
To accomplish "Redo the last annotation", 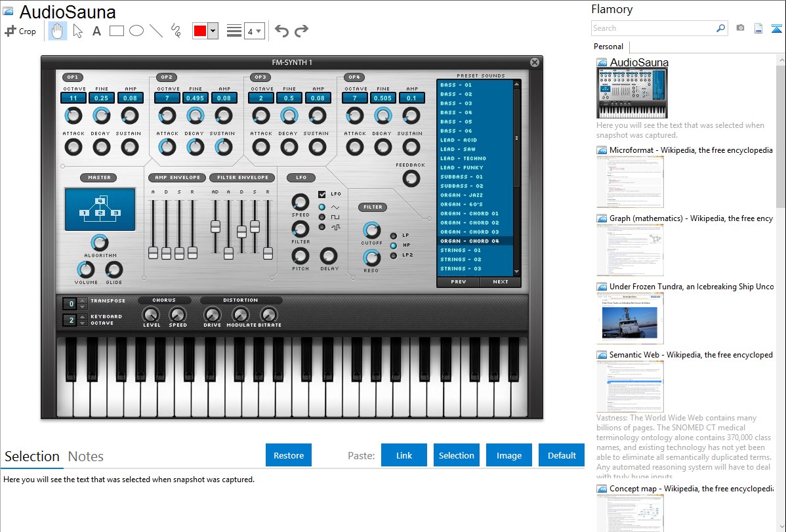I will click(301, 31).
